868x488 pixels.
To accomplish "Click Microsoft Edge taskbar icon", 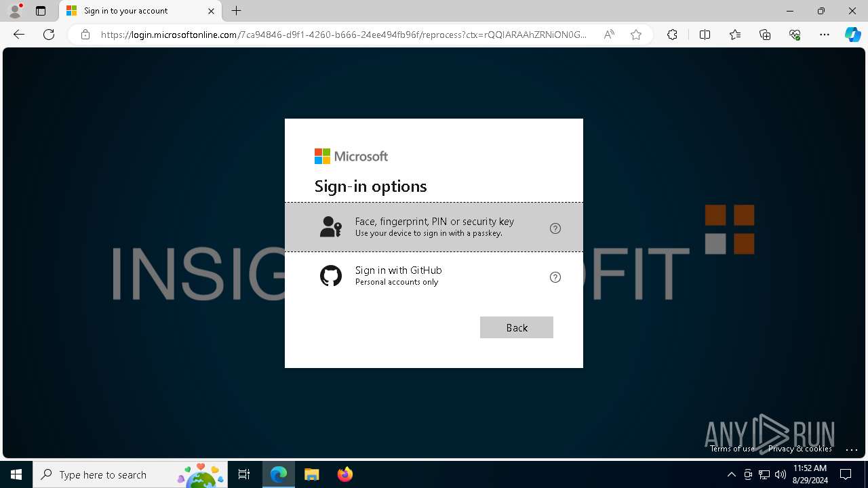I will 279,474.
